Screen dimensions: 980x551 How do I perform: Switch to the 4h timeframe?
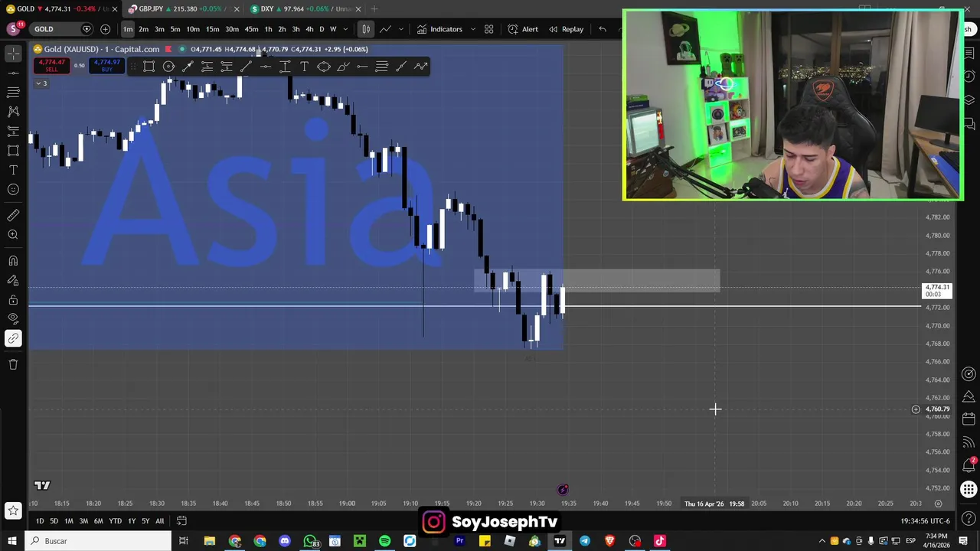tap(309, 29)
